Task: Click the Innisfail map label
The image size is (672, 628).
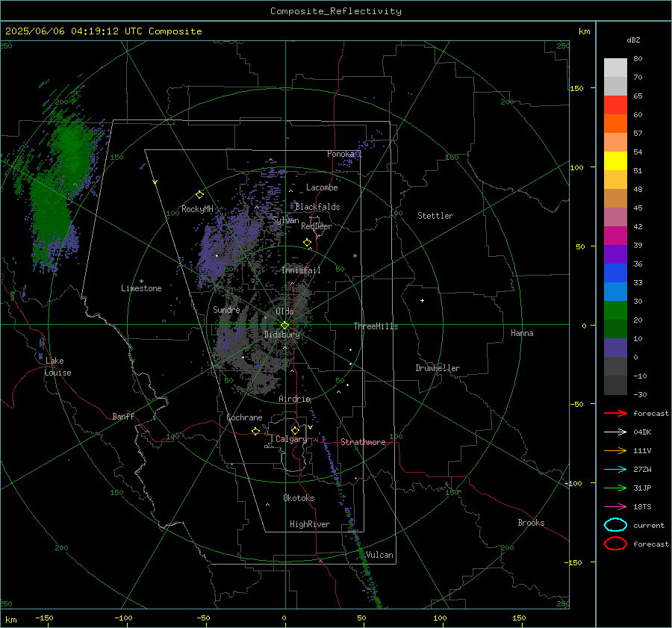Action: 301,270
